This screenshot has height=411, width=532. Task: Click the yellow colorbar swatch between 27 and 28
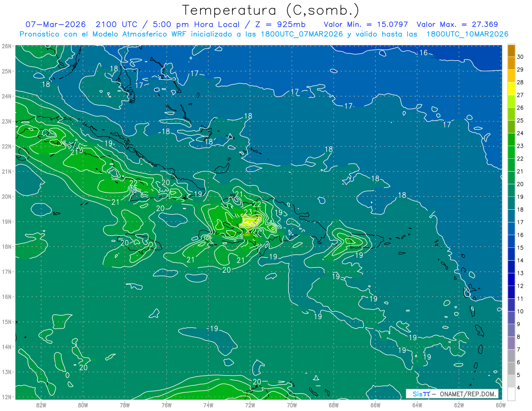pos(511,88)
